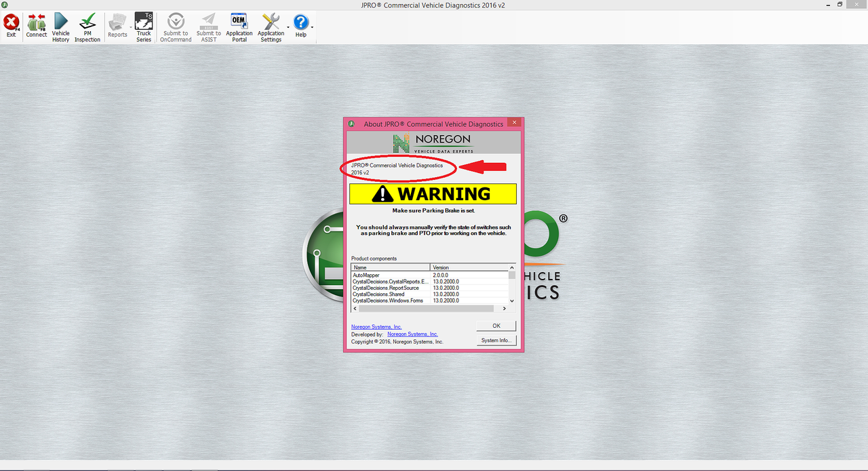The width and height of the screenshot is (868, 471).
Task: Expand the Application Settings dropdown arrow
Action: [x=288, y=27]
